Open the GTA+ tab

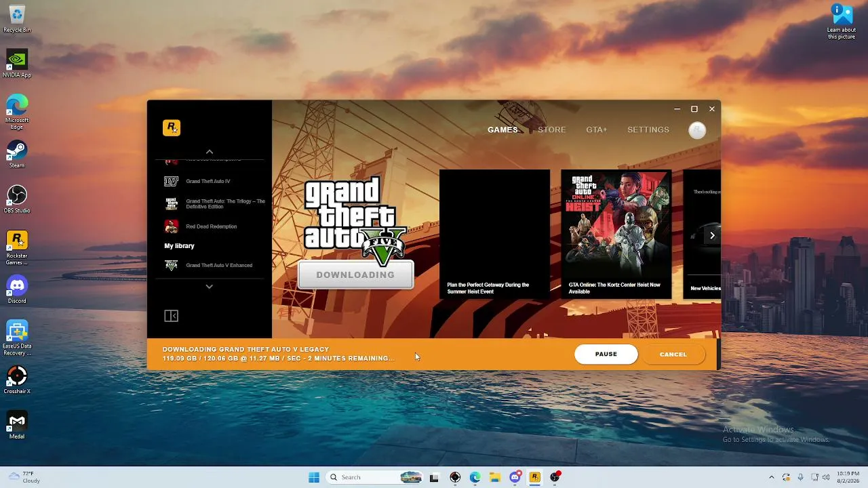pyautogui.click(x=597, y=129)
